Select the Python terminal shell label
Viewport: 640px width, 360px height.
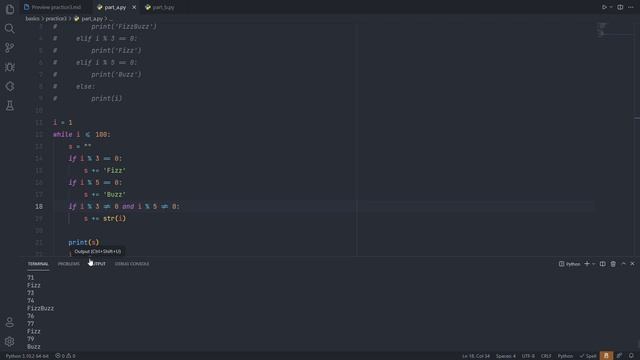coord(569,264)
